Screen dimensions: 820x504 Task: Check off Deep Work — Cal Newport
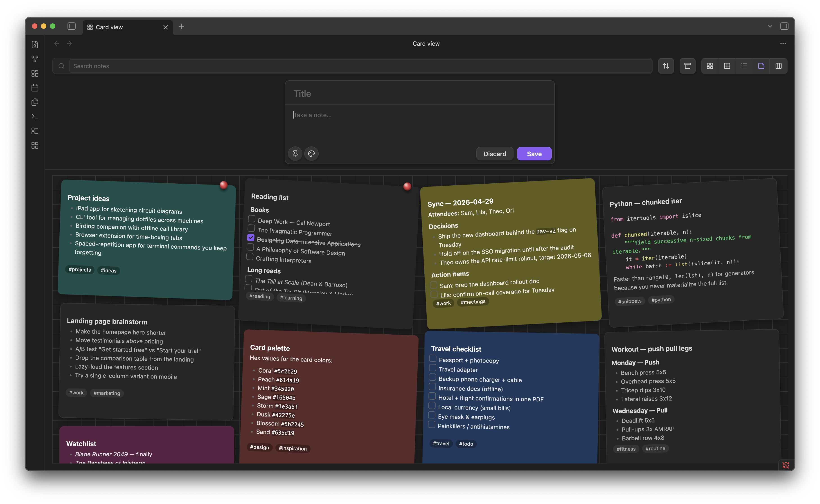click(x=252, y=219)
